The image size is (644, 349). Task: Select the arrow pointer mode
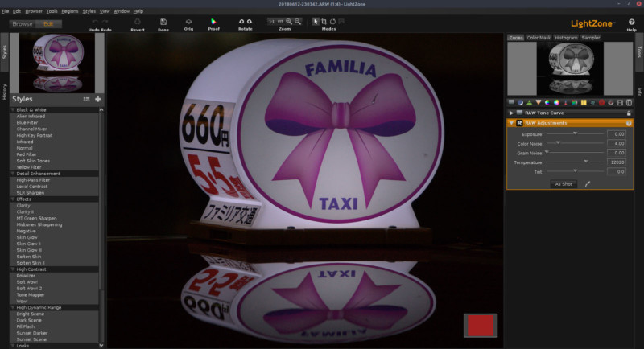pyautogui.click(x=316, y=22)
